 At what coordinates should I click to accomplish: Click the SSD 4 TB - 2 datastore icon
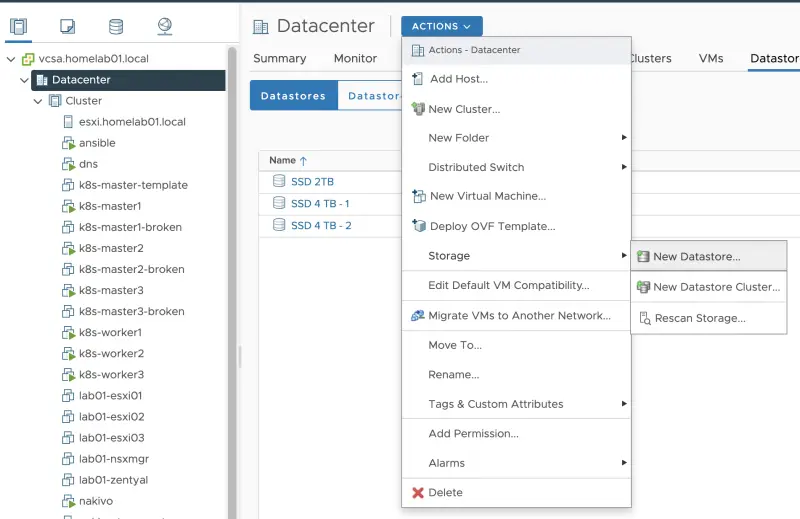279,225
